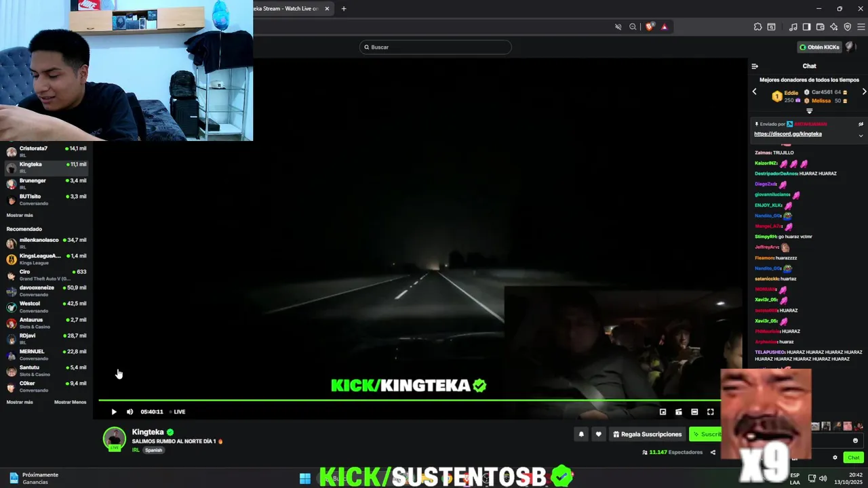Open emoji picker in chat input
The image size is (868, 488).
coord(855,441)
